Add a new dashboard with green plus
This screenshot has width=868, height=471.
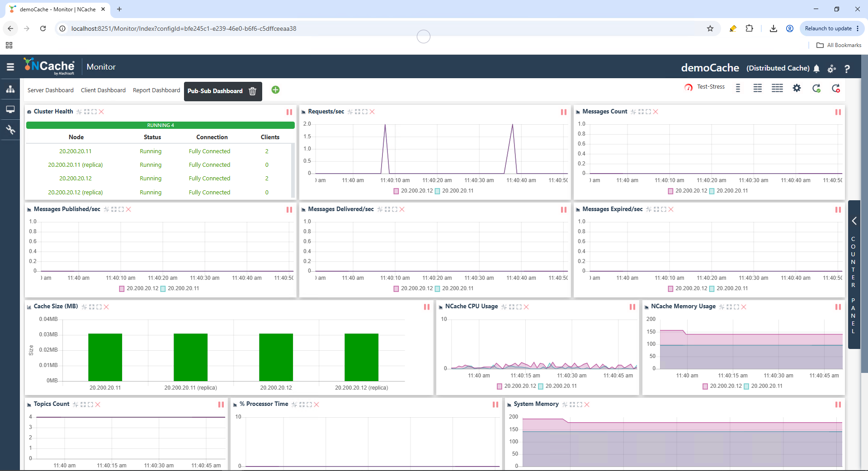[x=275, y=90]
